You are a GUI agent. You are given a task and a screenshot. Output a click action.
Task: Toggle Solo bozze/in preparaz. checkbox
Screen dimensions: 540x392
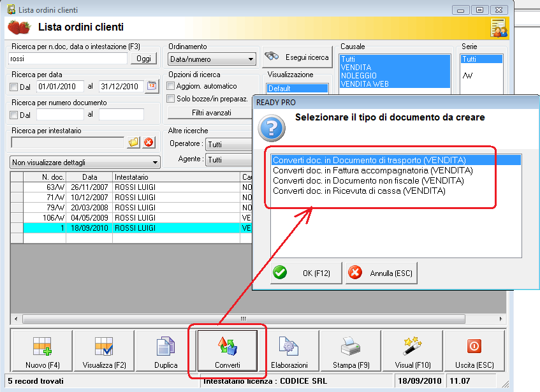pos(170,99)
